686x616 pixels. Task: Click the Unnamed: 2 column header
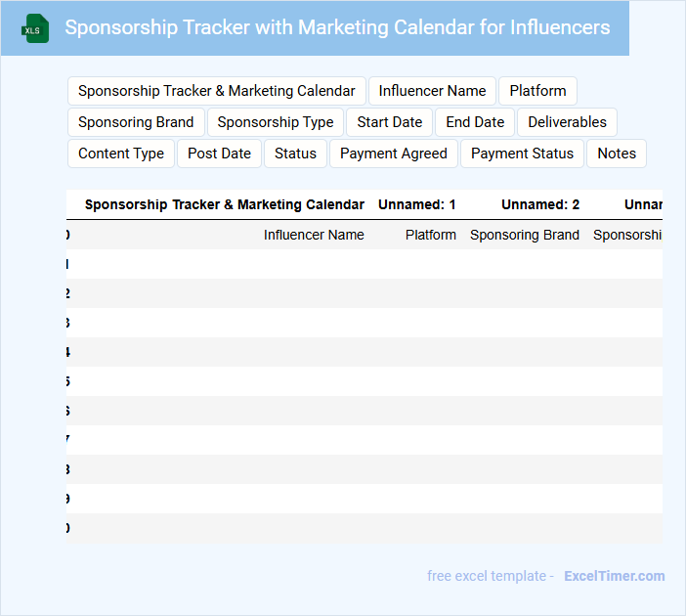(540, 205)
